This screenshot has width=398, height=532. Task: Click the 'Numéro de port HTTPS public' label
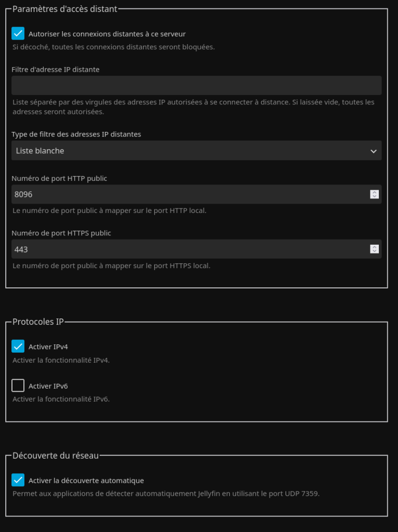61,233
